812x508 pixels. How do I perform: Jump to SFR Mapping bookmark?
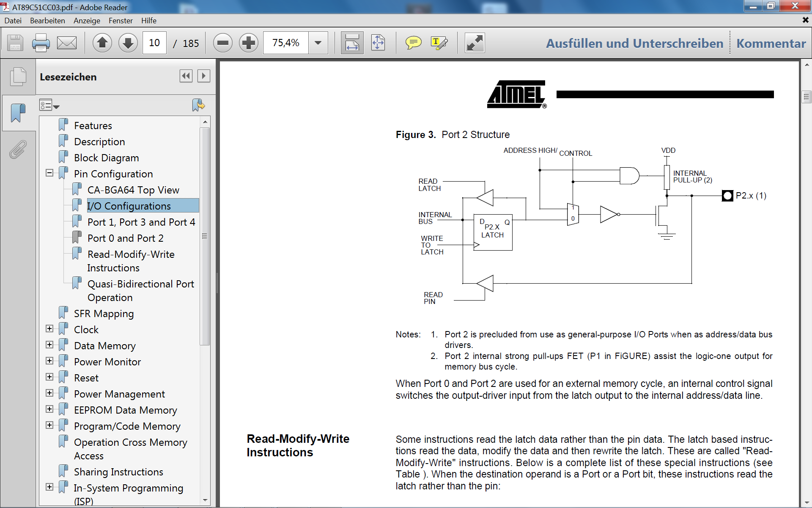[104, 314]
